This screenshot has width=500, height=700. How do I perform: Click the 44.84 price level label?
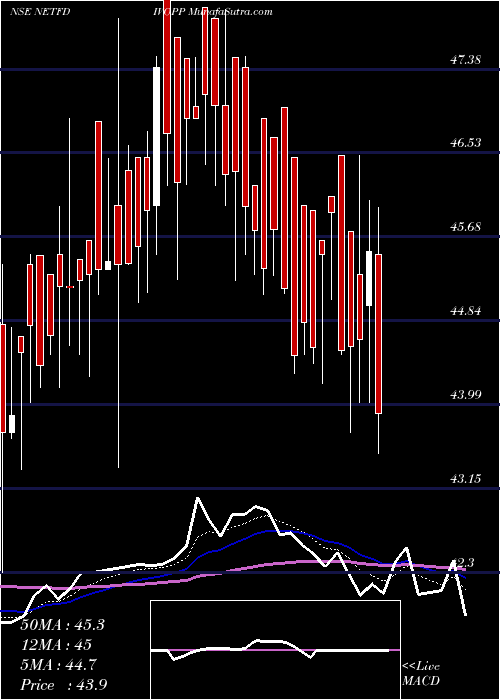pyautogui.click(x=466, y=311)
